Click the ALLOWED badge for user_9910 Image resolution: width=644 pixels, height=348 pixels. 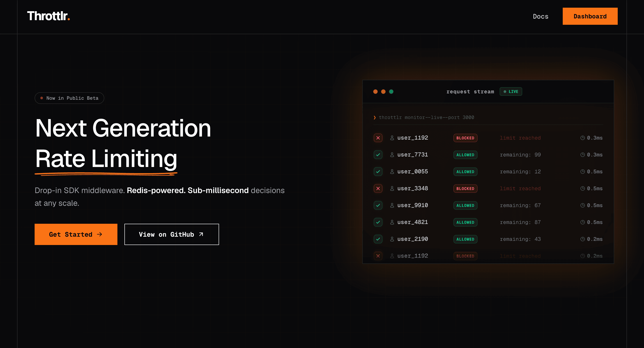(x=465, y=205)
